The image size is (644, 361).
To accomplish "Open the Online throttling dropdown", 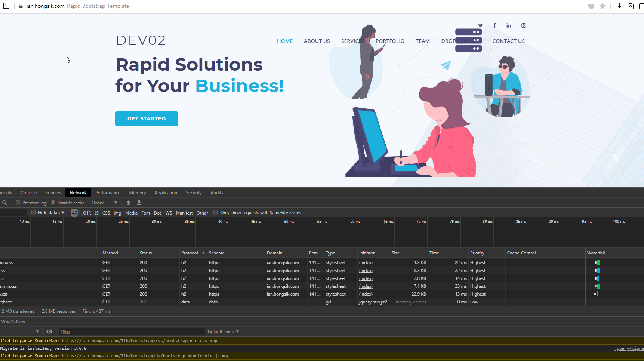I will pos(104,203).
